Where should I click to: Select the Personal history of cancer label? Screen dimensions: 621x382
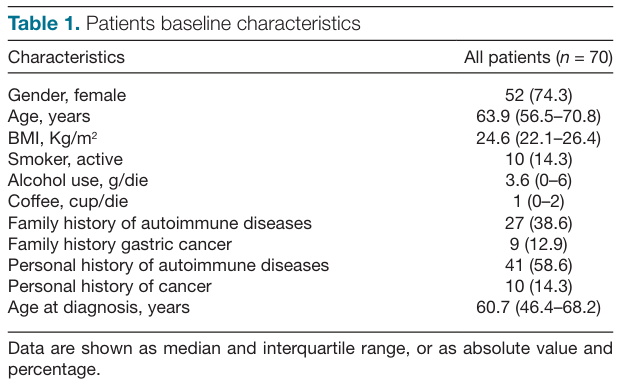[110, 286]
